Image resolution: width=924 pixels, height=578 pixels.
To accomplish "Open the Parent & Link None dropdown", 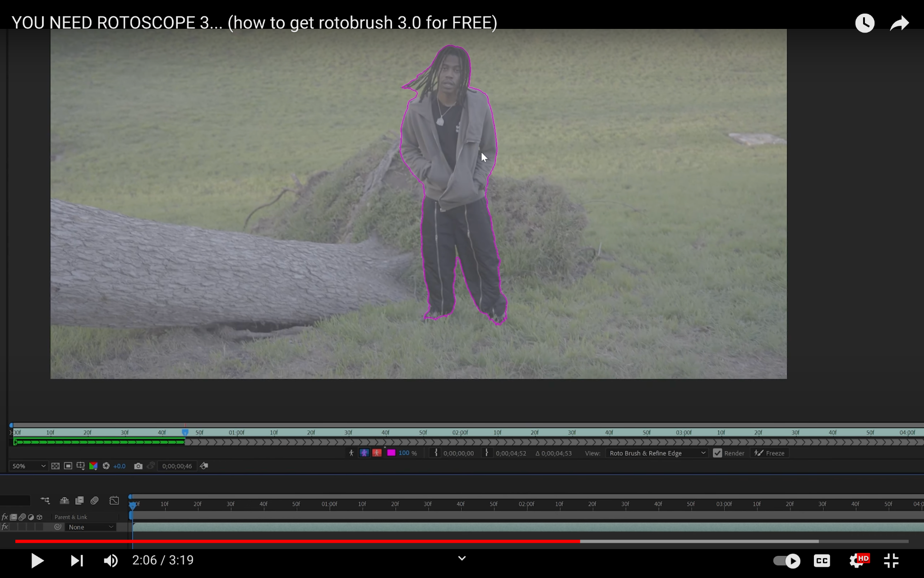I will [x=91, y=527].
